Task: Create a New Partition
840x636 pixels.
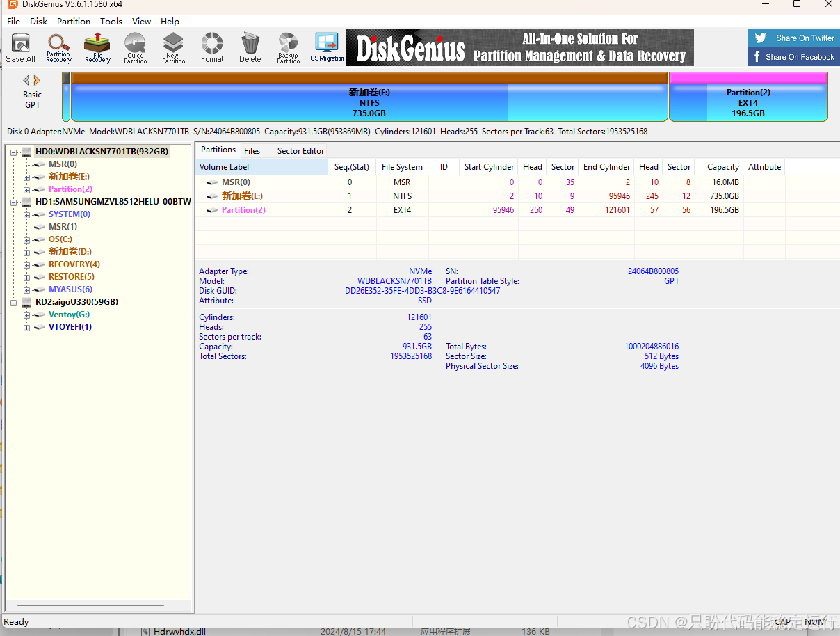Action: [x=173, y=47]
